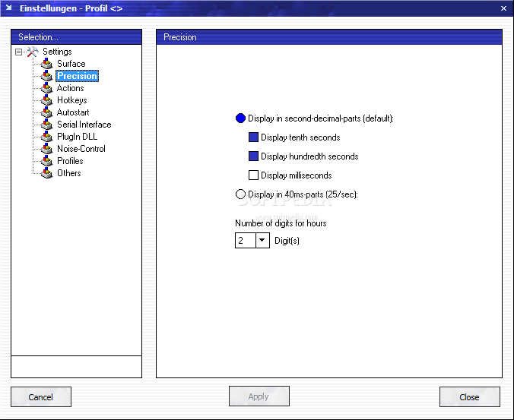Viewport: 514px width, 420px height.
Task: Open the PlugIn DLL settings page
Action: click(x=78, y=137)
